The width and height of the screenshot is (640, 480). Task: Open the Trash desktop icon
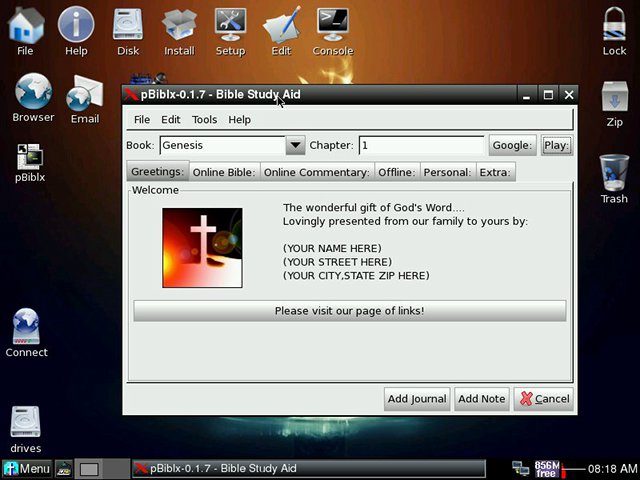click(x=614, y=179)
